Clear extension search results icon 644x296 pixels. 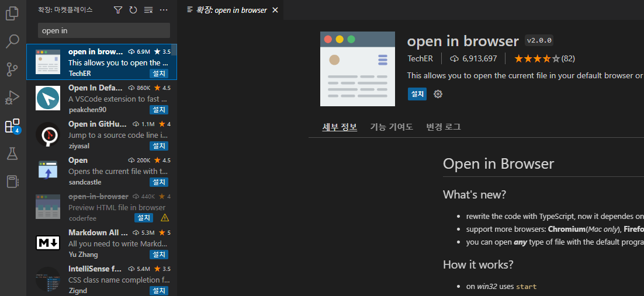coord(148,10)
